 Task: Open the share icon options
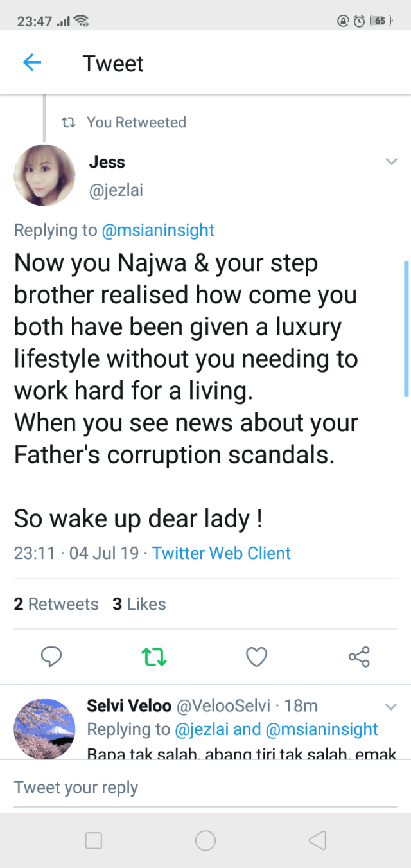point(359,657)
